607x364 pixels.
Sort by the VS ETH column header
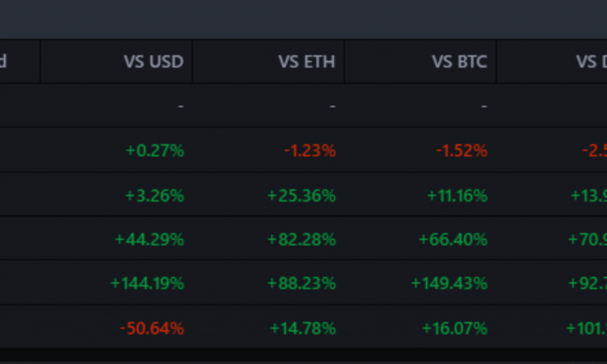click(307, 61)
